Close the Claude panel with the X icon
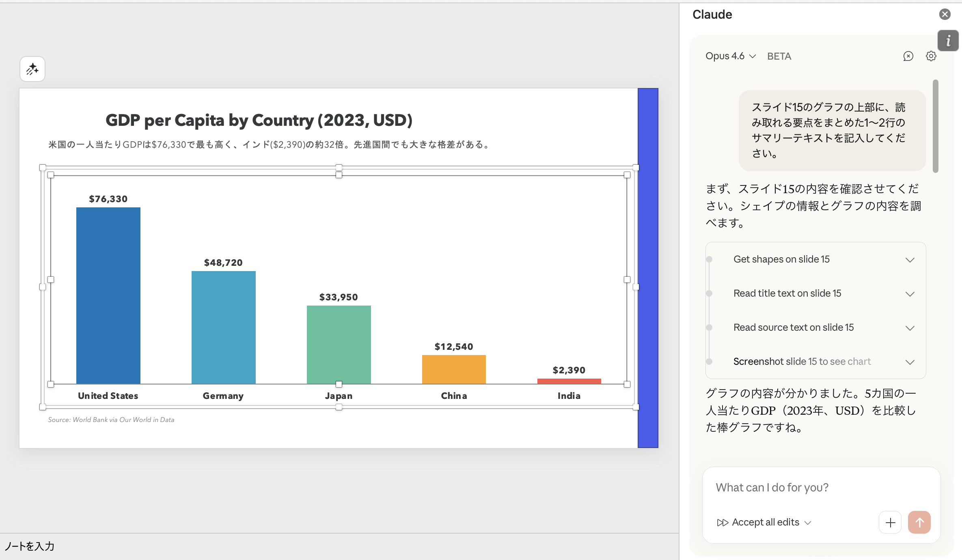Viewport: 962px width, 560px height. tap(945, 14)
